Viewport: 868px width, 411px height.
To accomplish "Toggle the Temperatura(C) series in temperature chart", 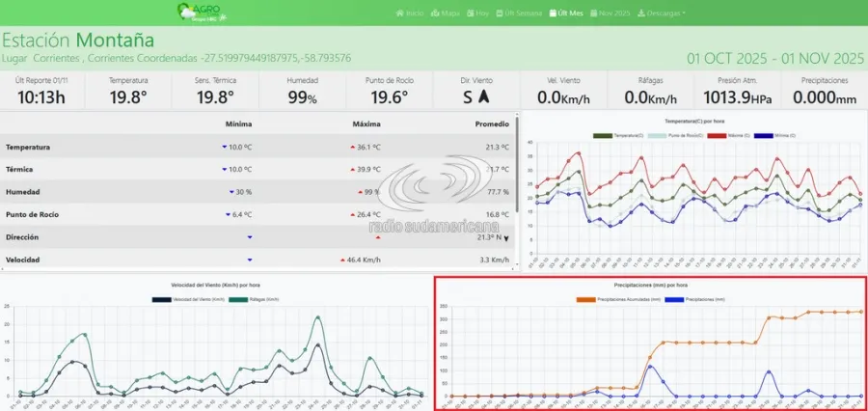I will click(603, 136).
